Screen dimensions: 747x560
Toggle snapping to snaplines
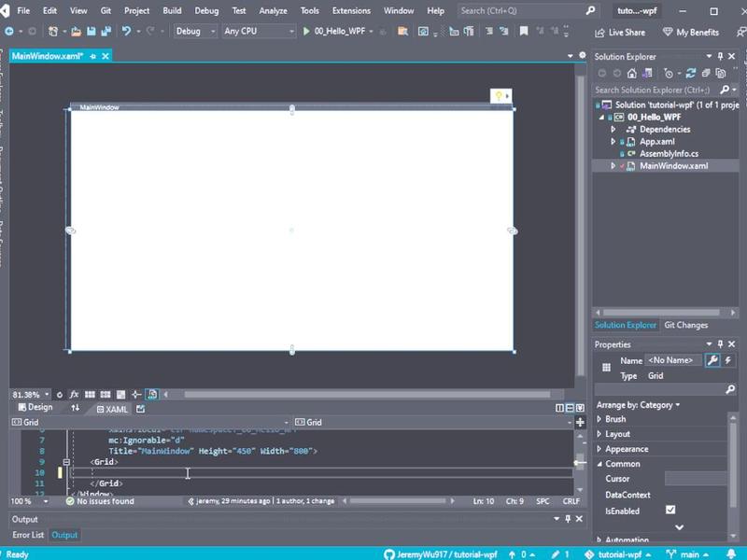(136, 394)
